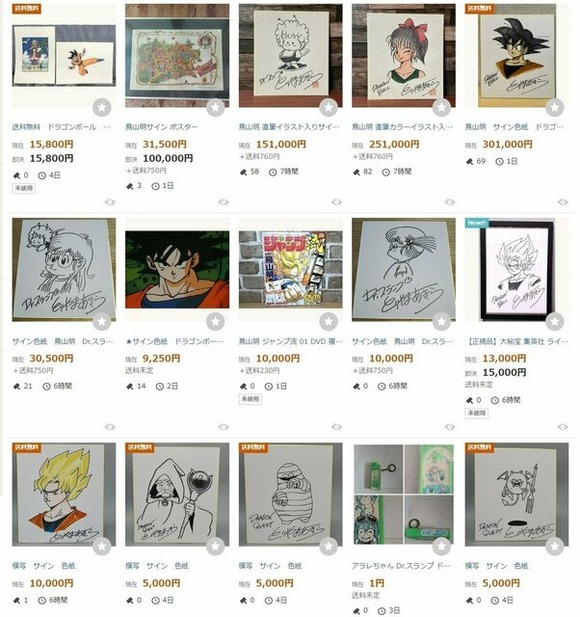Open 鳥山明サイン ポスター listing title

[161, 127]
